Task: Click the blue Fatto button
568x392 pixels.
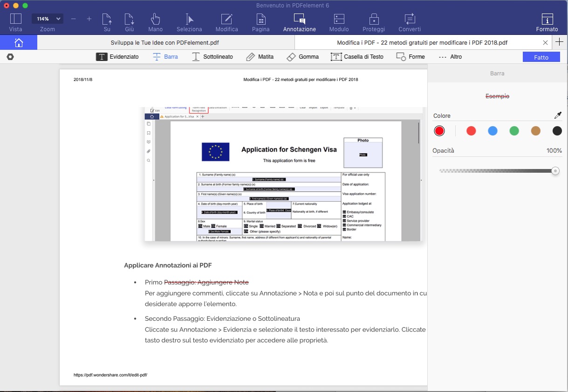Action: [x=541, y=56]
